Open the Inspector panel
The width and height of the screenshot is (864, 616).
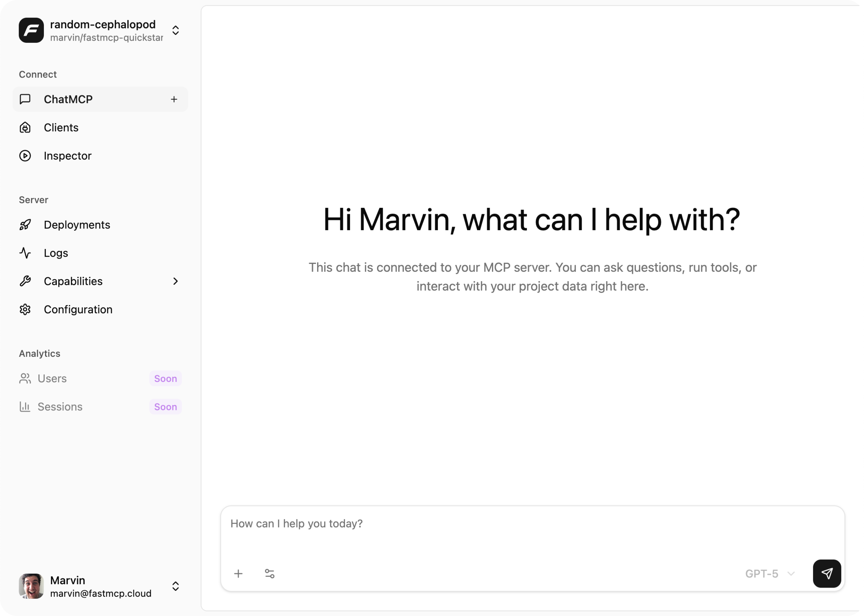[x=68, y=156]
